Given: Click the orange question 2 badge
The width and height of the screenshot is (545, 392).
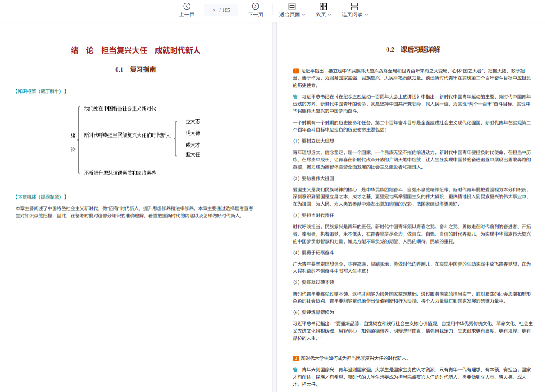Looking at the screenshot, I should click(296, 358).
